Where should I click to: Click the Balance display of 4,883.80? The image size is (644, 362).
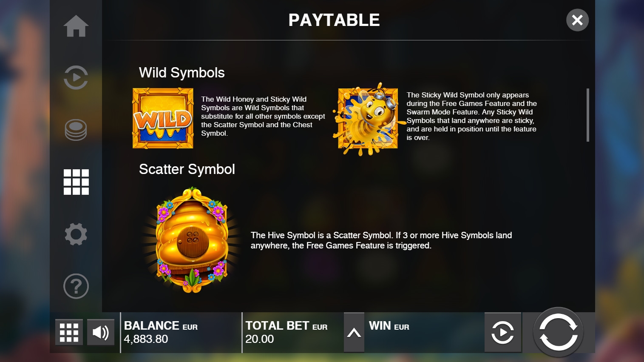point(146,339)
